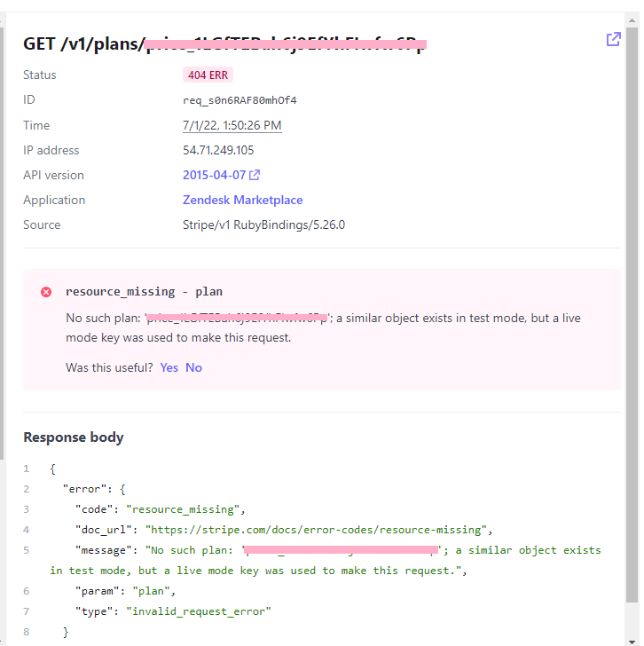Click the Stripe/v1 RubyBindings/5.26.0 source value
The image size is (644, 646).
(x=263, y=225)
